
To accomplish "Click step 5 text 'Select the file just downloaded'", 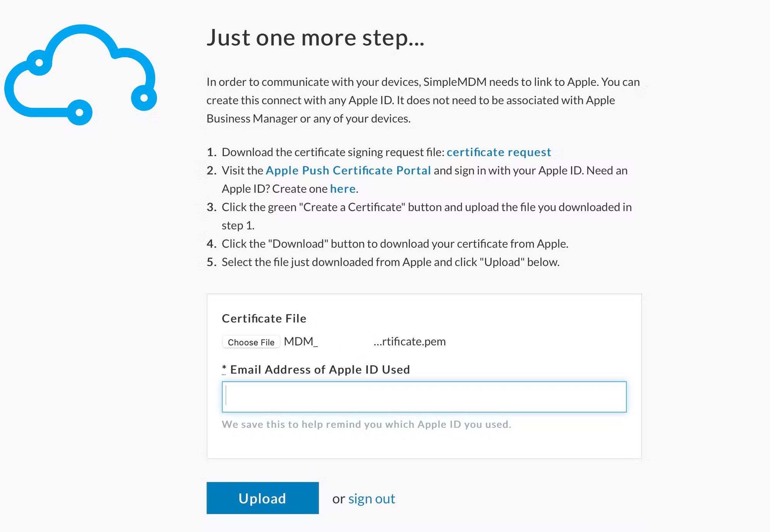I will [x=390, y=262].
